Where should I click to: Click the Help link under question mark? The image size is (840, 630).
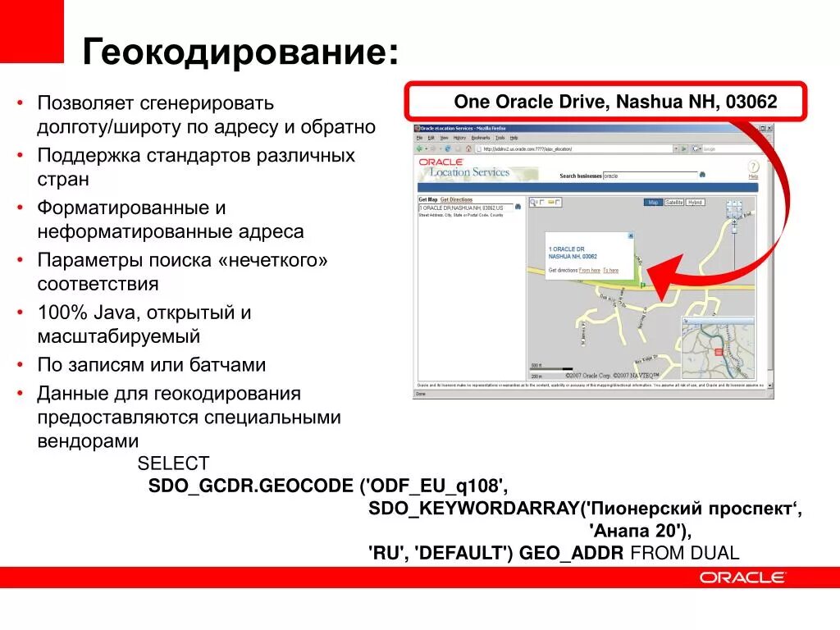pos(753,177)
